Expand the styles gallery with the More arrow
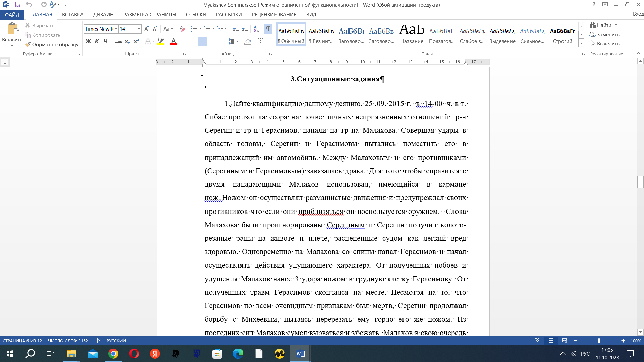This screenshot has height=362, width=644. tap(581, 43)
